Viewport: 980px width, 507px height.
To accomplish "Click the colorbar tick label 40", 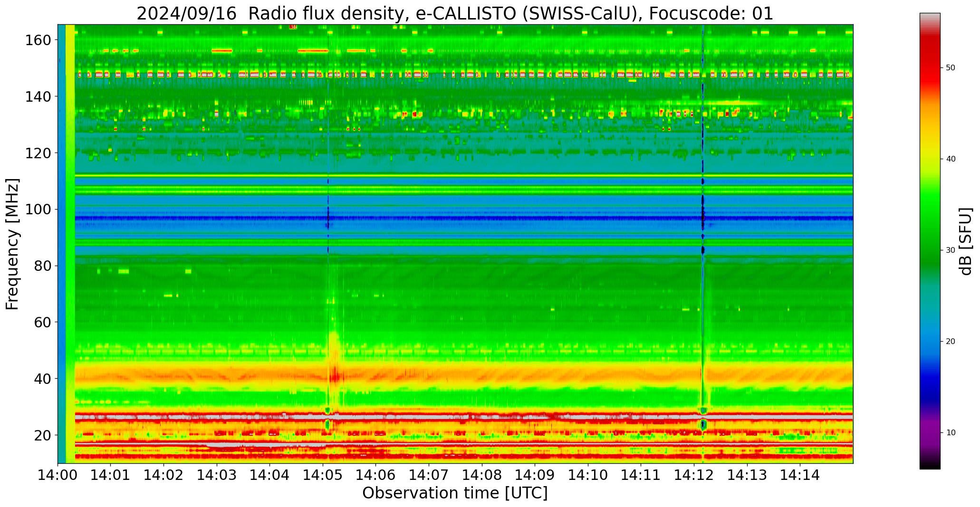I will click(951, 159).
